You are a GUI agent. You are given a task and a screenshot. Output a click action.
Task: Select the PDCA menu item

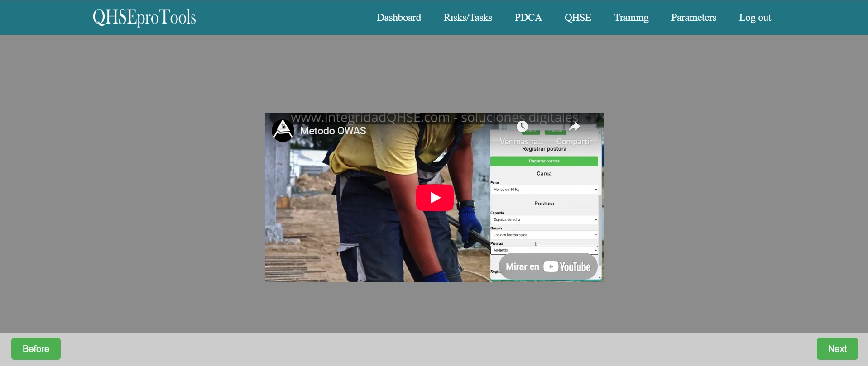pyautogui.click(x=528, y=18)
